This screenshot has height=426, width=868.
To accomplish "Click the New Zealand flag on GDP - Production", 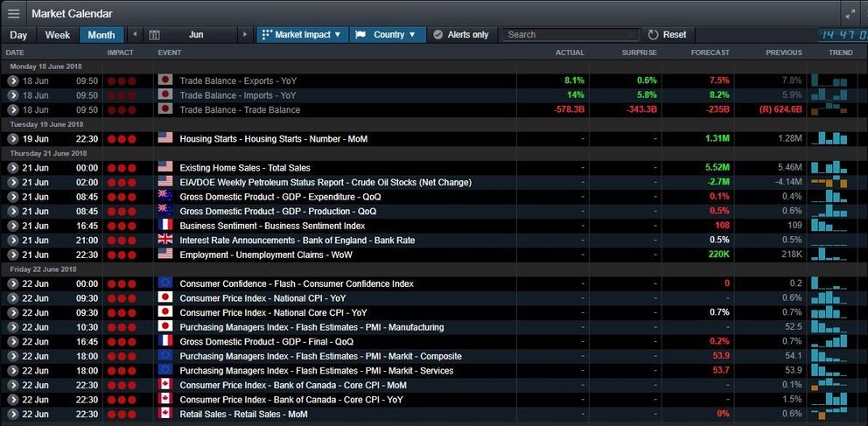I will click(x=165, y=211).
